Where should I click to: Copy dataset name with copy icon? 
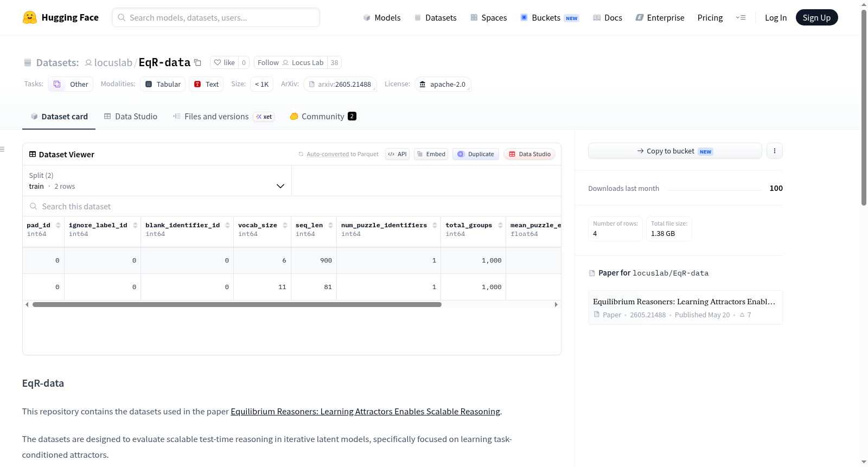click(x=197, y=62)
